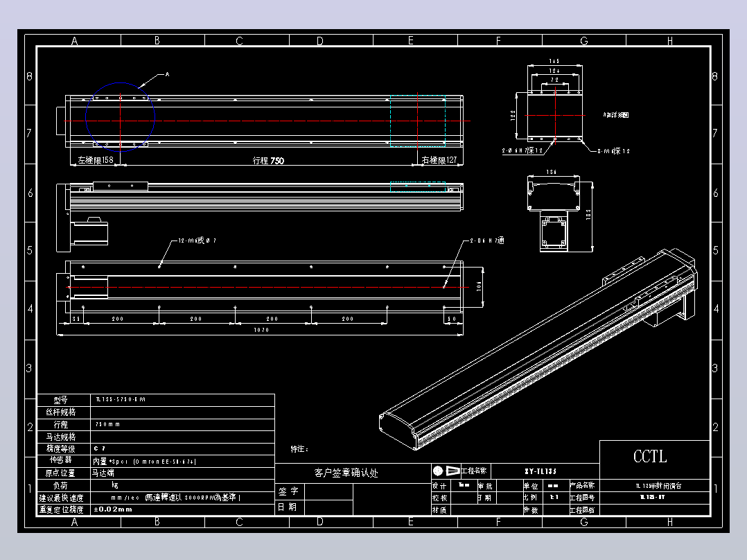Click the vertical dimension '106'
Viewport: 747px width, 560px height.
pos(479,286)
